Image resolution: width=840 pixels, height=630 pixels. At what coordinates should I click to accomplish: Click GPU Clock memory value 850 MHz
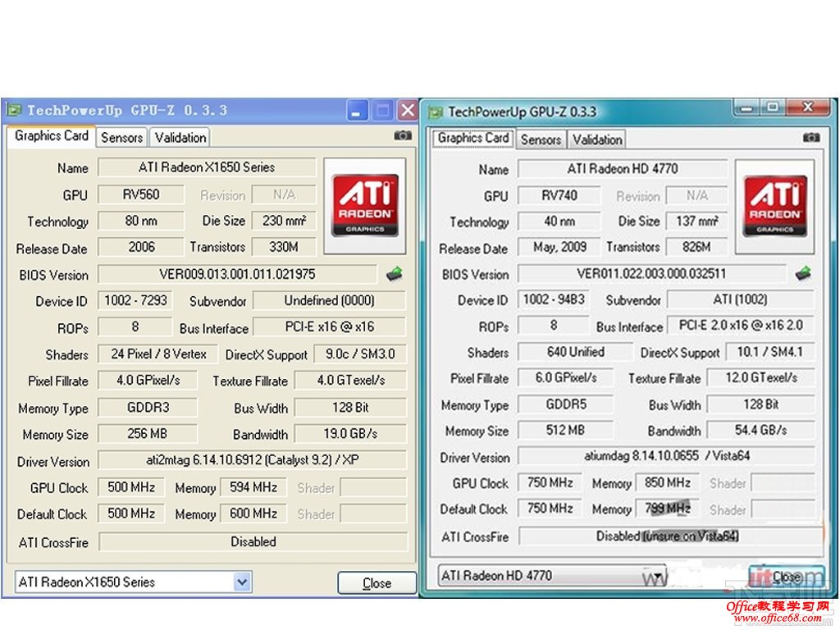[668, 482]
